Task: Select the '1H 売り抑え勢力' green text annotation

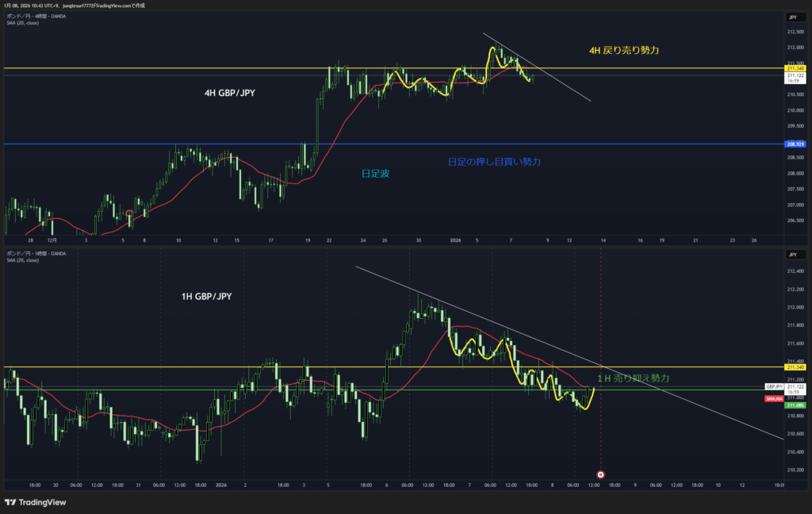Action: (x=633, y=378)
